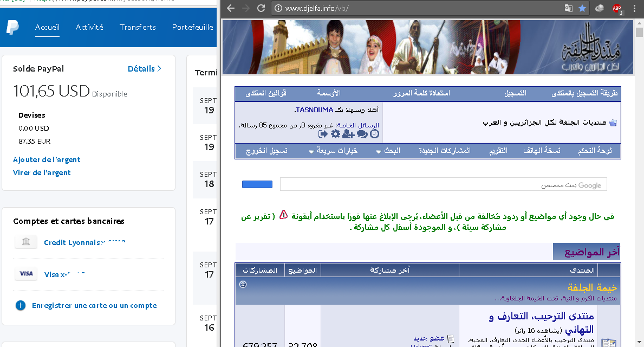644x347 pixels.
Task: Open قوانين المنتدى forum rules menu
Action: 266,93
